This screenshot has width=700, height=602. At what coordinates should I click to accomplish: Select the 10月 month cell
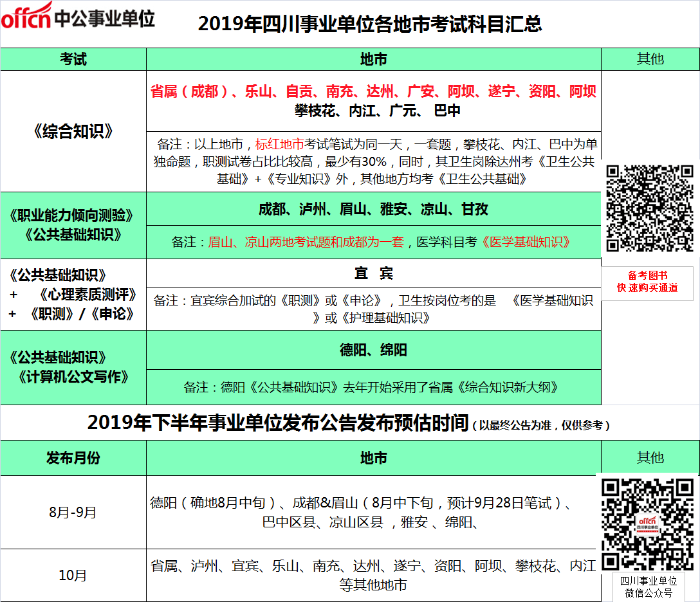[73, 575]
